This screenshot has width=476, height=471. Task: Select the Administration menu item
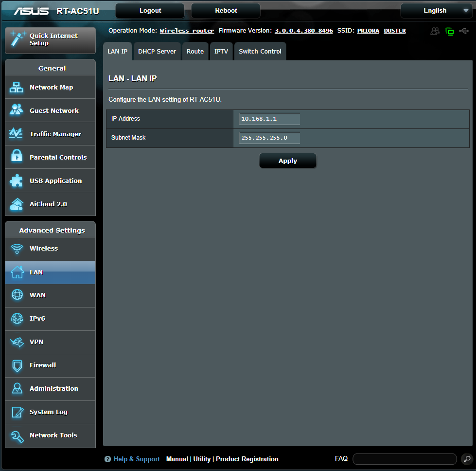(51, 389)
